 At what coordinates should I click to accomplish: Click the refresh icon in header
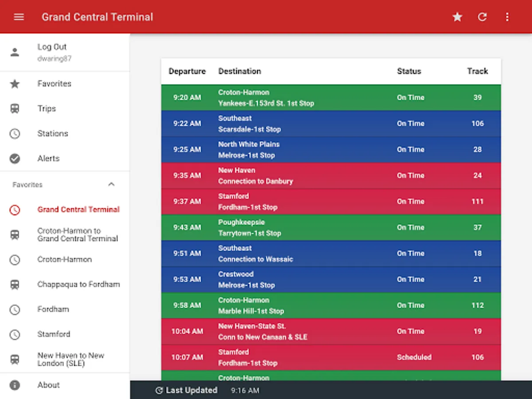[x=482, y=17]
